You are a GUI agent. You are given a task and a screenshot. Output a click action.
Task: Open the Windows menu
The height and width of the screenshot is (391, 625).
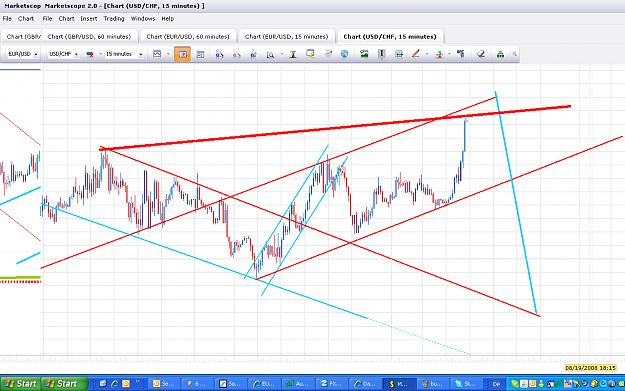(x=143, y=18)
